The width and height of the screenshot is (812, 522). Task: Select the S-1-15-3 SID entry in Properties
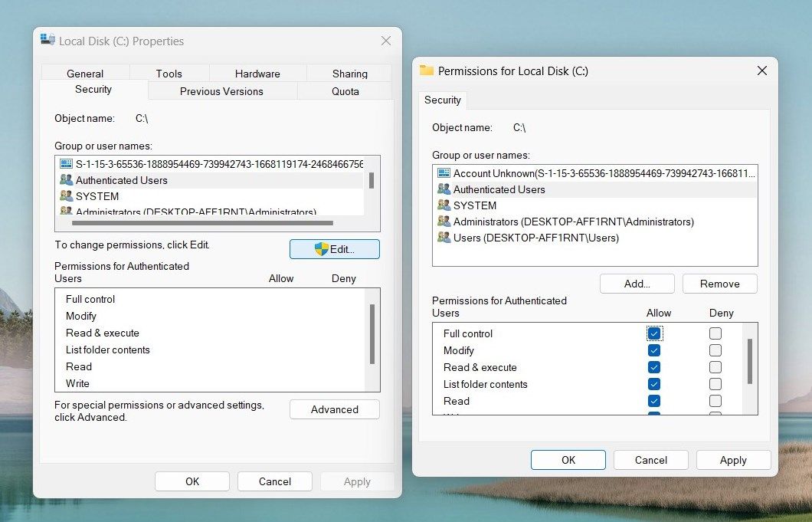click(x=218, y=164)
